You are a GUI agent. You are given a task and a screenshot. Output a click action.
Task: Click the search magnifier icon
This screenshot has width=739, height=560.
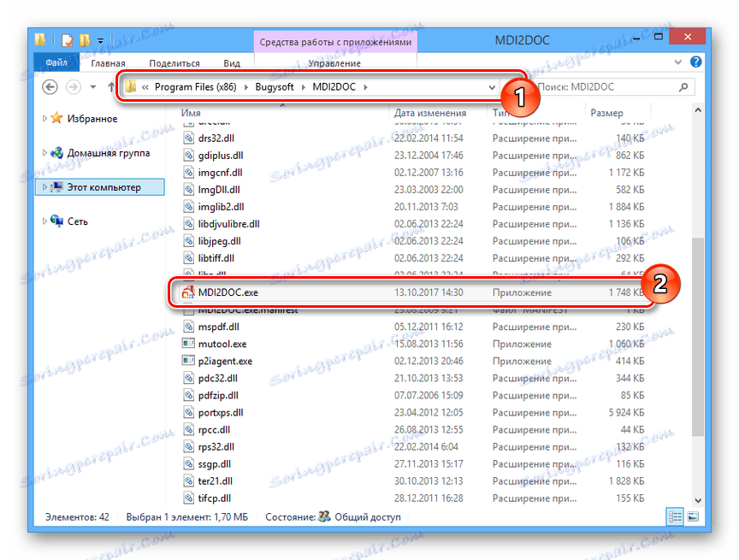[x=683, y=87]
